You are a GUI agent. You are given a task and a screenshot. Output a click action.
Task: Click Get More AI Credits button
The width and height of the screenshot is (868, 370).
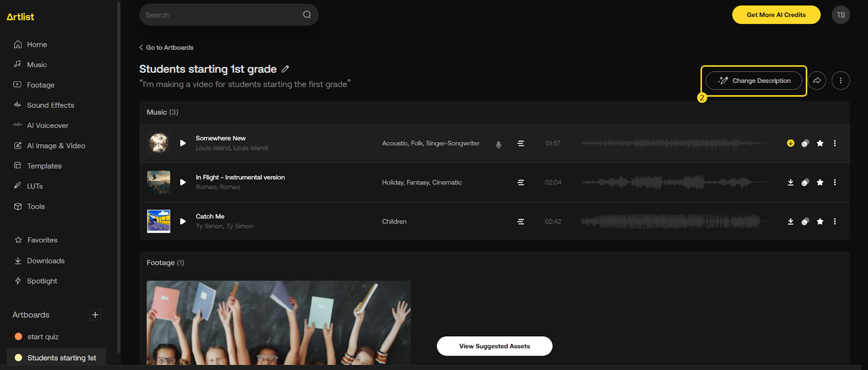(x=776, y=15)
